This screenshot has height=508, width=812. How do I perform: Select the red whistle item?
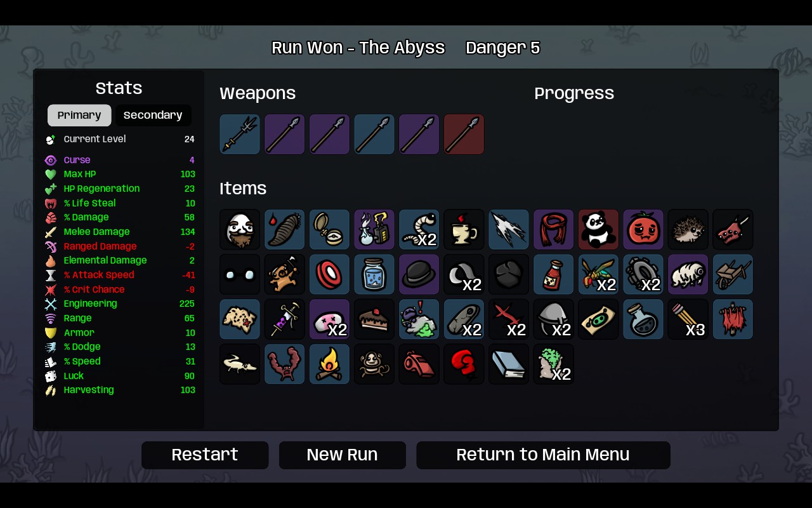pyautogui.click(x=419, y=364)
